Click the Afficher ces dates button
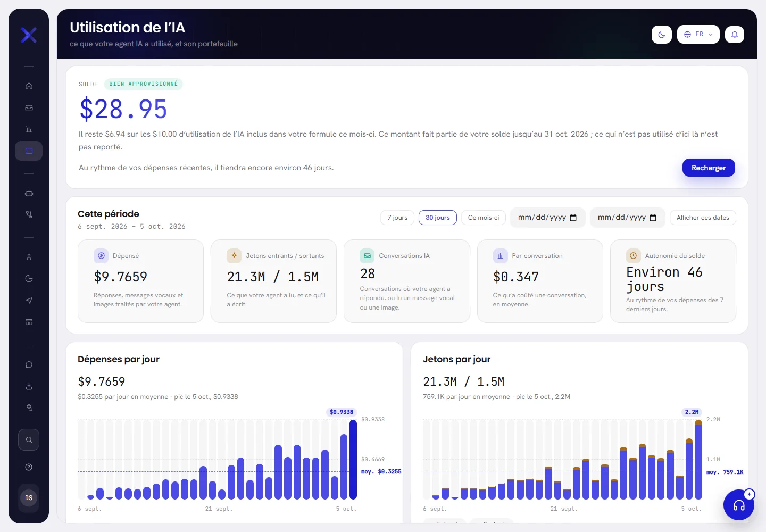Image resolution: width=766 pixels, height=532 pixels. click(703, 218)
